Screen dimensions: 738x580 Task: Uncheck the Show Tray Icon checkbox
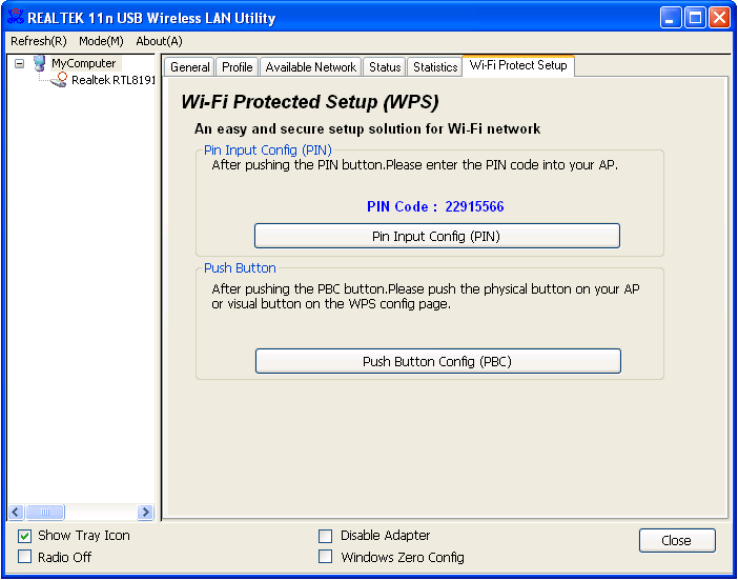pos(25,536)
